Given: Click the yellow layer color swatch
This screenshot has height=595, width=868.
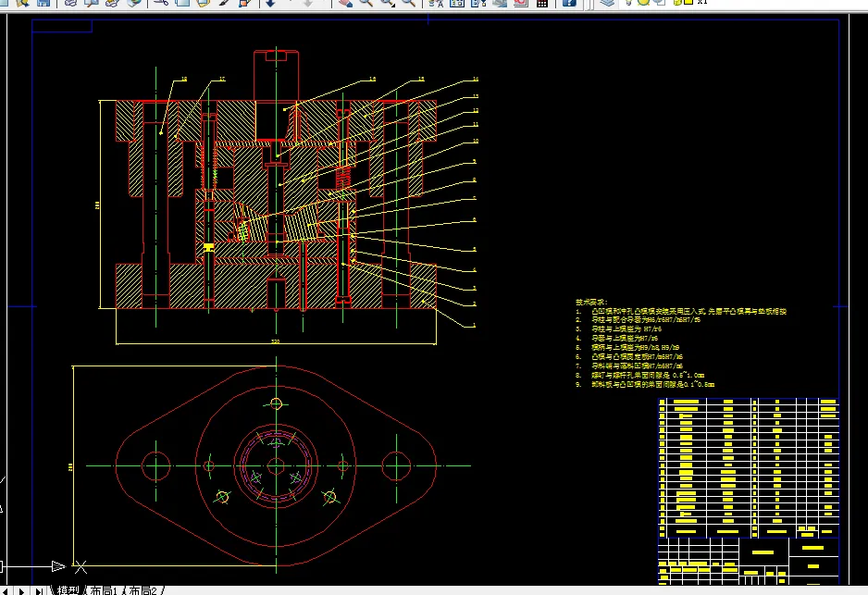Looking at the screenshot, I should 688,2.
